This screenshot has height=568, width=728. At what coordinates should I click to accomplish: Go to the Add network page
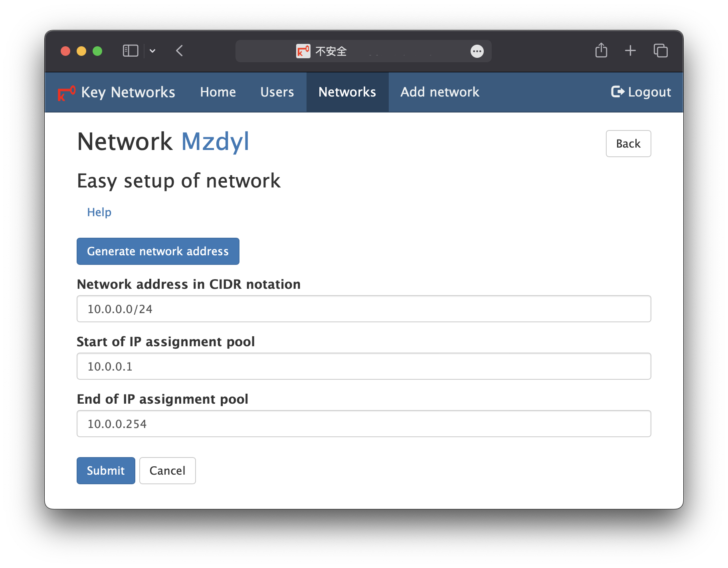[440, 92]
